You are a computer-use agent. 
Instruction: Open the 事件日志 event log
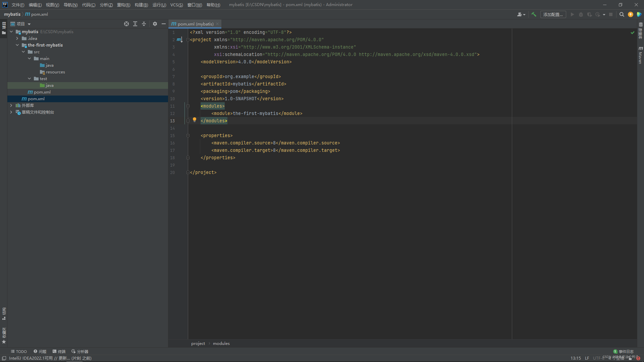click(x=624, y=352)
